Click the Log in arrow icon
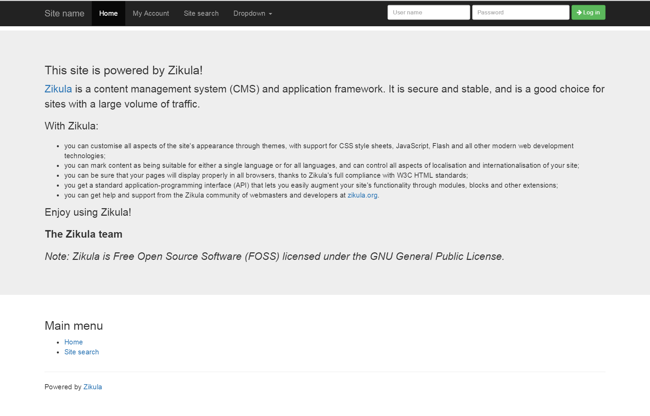 579,12
